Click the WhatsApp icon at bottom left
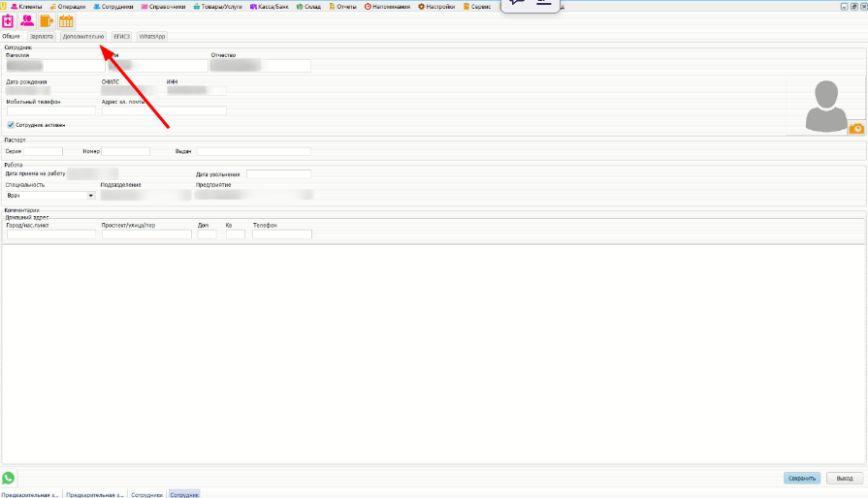868x498 pixels. click(9, 478)
